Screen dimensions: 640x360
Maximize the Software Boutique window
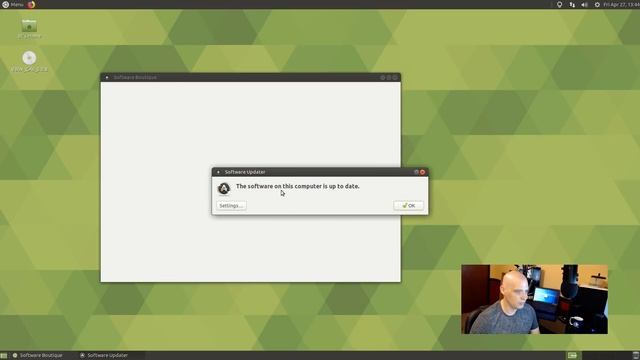tap(389, 78)
